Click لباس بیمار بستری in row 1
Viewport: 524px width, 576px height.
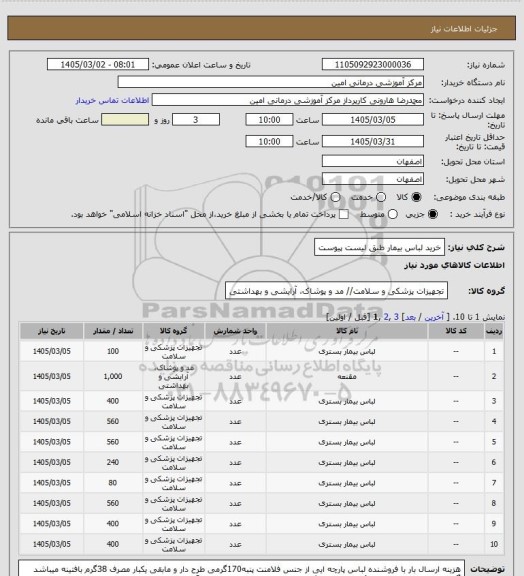tap(347, 352)
